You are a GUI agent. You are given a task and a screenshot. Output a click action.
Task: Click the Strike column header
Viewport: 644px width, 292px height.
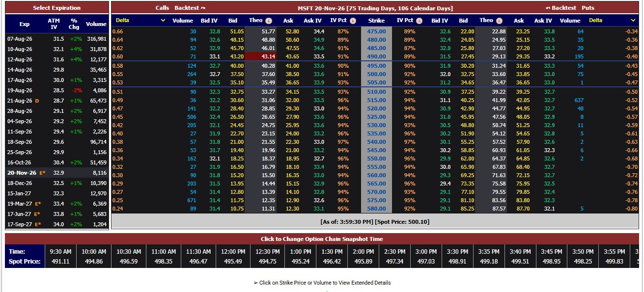376,21
